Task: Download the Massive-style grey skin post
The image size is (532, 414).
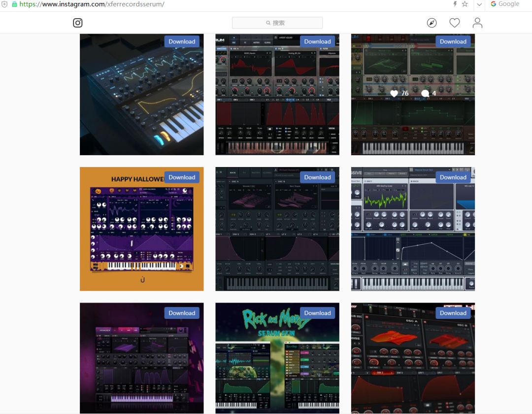Action: (453, 177)
